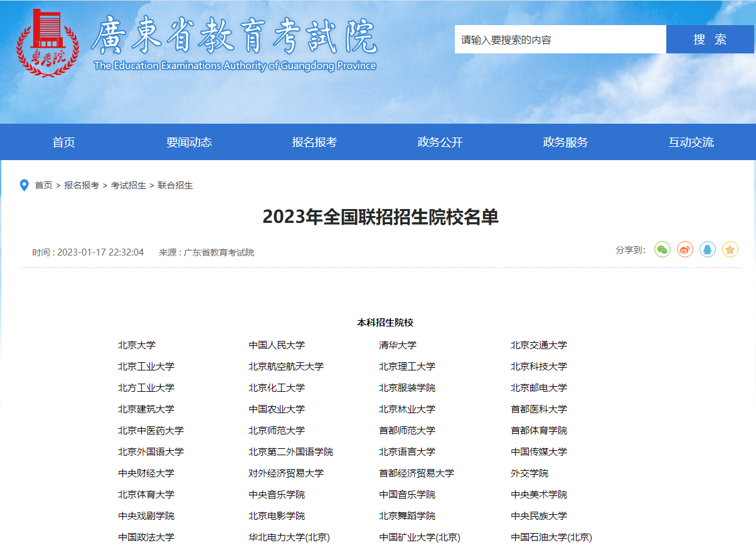Select 北京科技大学 in the list
The width and height of the screenshot is (756, 550).
[x=539, y=367]
